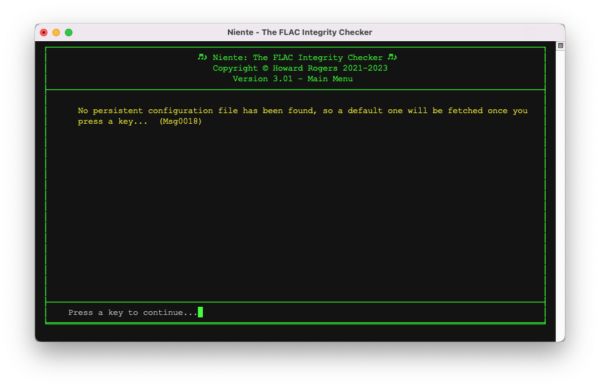Screen dimensions: 600x388
Task: Click 'Copyright © Howard Rogers 2021-2023' text
Action: (300, 68)
